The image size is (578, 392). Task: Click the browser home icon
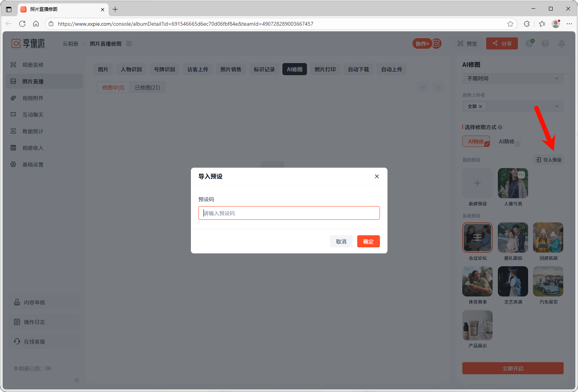(36, 24)
